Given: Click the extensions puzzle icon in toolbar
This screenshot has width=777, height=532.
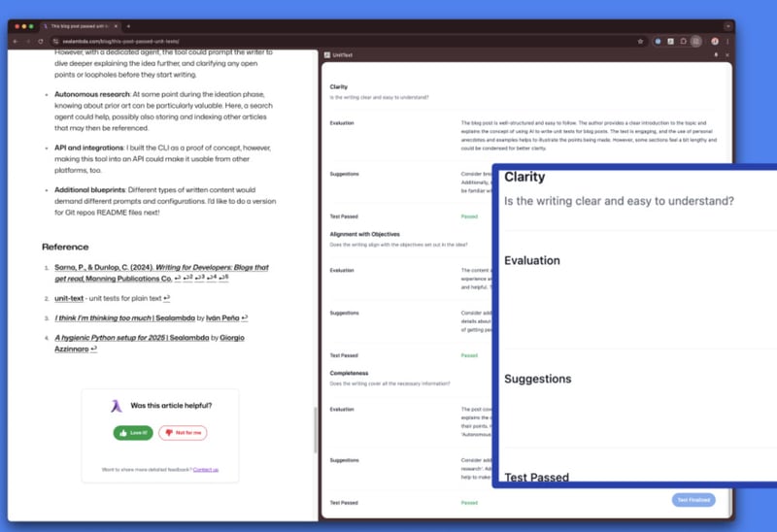Looking at the screenshot, I should (684, 42).
